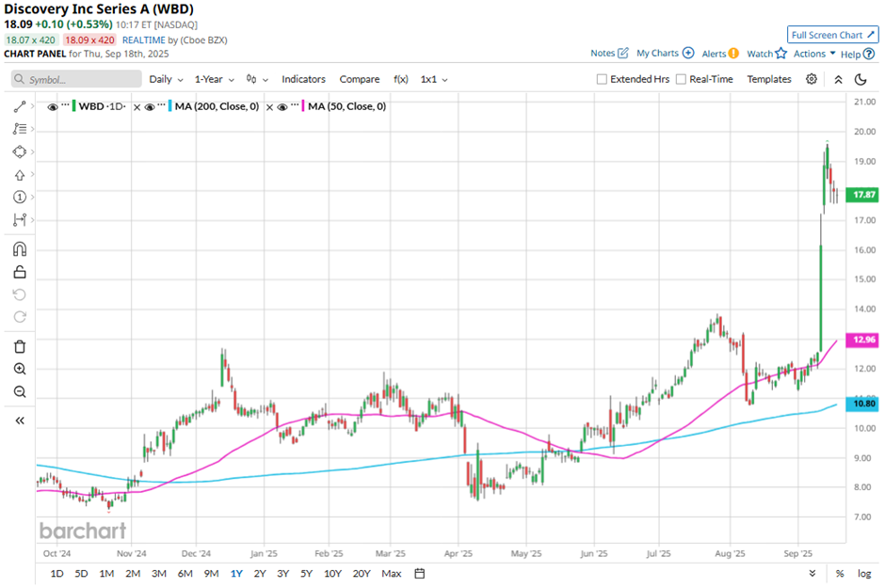Select the trend line drawing tool
The width and height of the screenshot is (885, 588).
20,106
